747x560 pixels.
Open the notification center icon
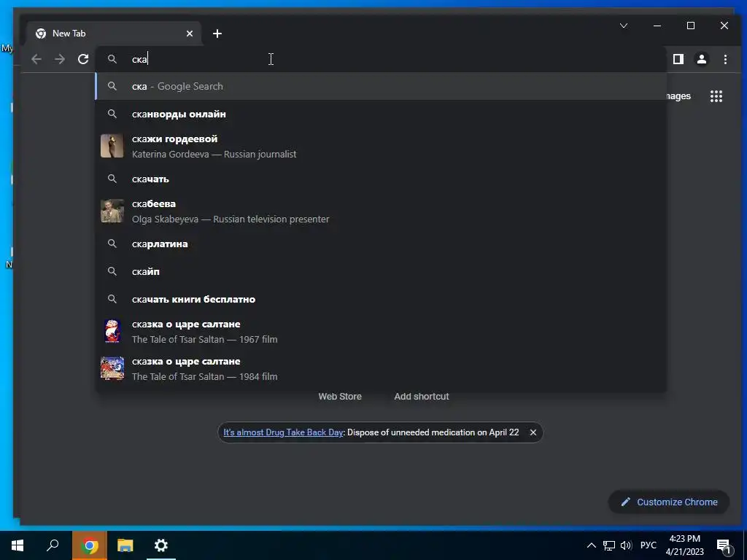click(724, 545)
